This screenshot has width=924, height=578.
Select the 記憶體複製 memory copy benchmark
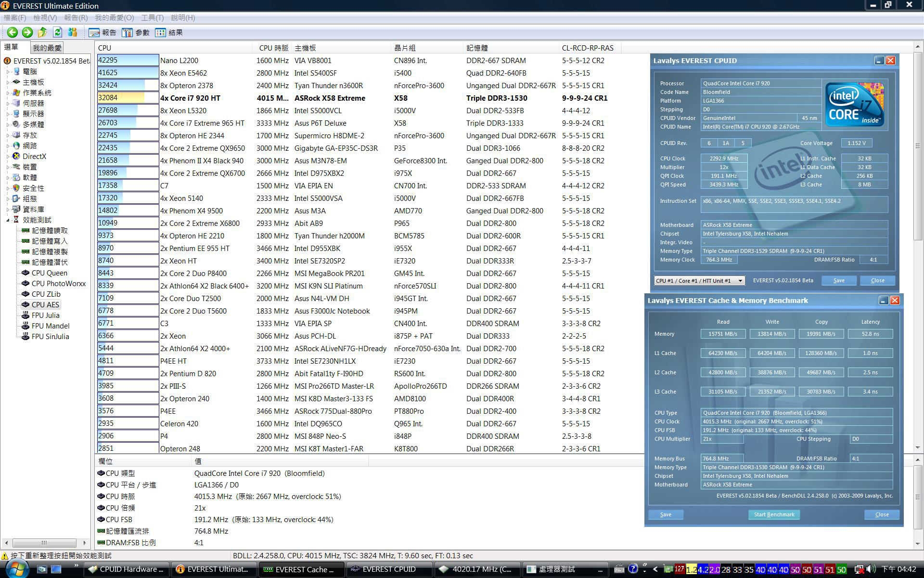click(x=50, y=251)
